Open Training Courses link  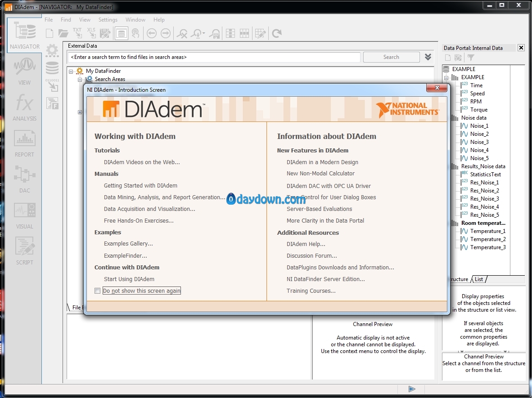click(x=311, y=291)
